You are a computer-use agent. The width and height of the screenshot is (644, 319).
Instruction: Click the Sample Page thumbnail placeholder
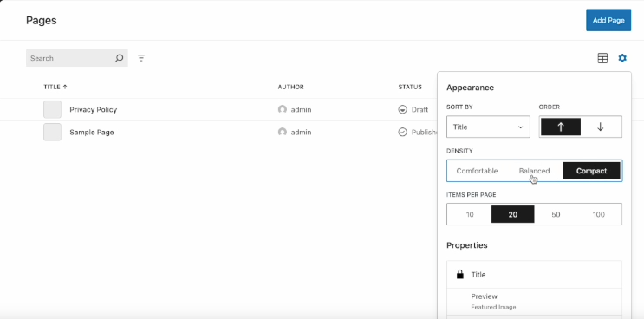pos(53,133)
